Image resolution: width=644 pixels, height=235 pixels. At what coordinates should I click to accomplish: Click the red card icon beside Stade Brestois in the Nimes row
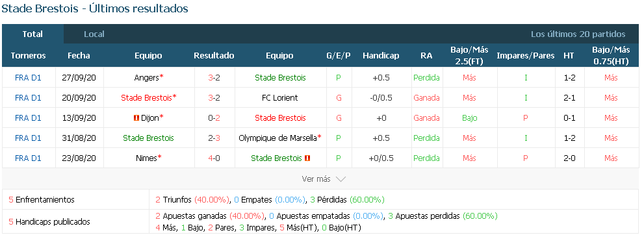[x=307, y=158]
